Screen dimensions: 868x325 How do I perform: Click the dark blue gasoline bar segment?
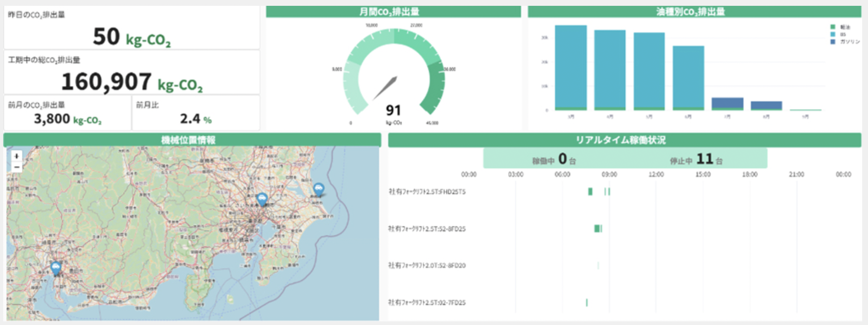point(727,103)
